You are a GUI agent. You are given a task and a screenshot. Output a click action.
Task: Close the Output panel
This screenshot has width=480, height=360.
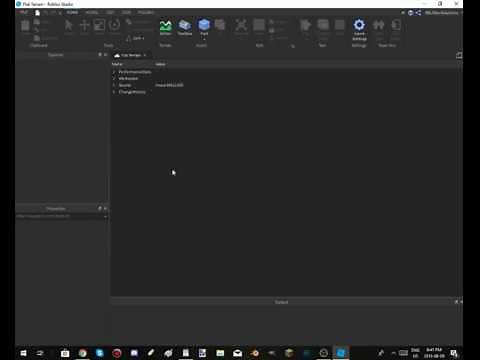pos(461,302)
